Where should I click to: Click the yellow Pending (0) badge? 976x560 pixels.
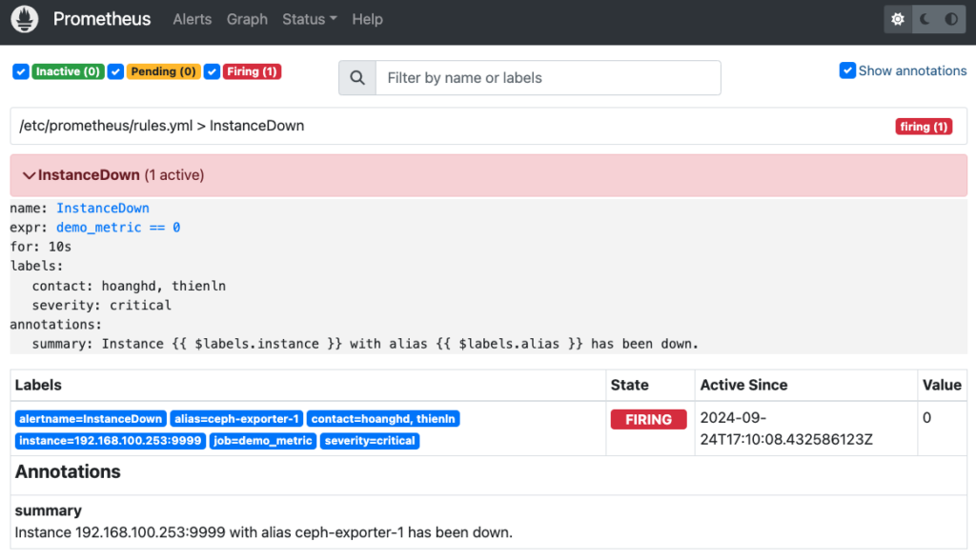tap(163, 71)
